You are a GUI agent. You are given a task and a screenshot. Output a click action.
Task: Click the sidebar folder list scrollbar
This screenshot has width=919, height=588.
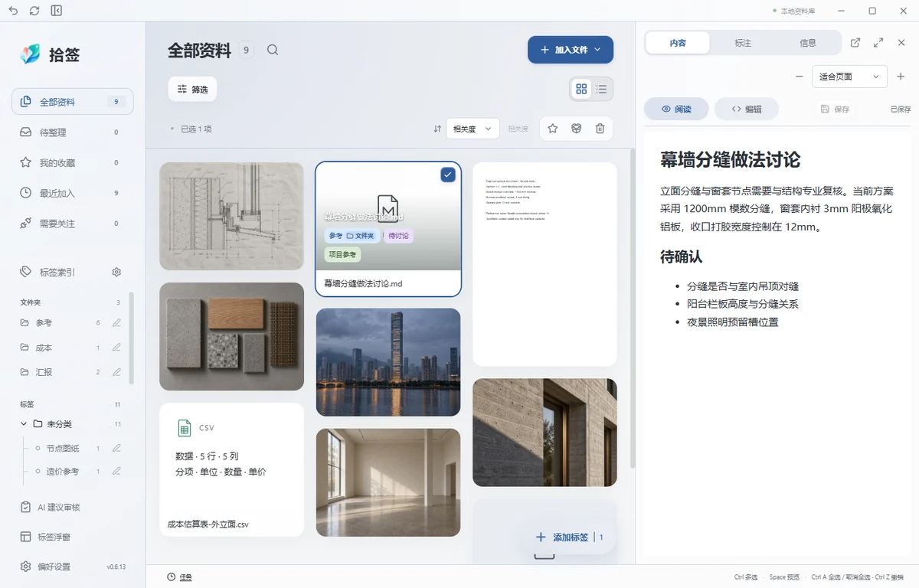[x=131, y=337]
